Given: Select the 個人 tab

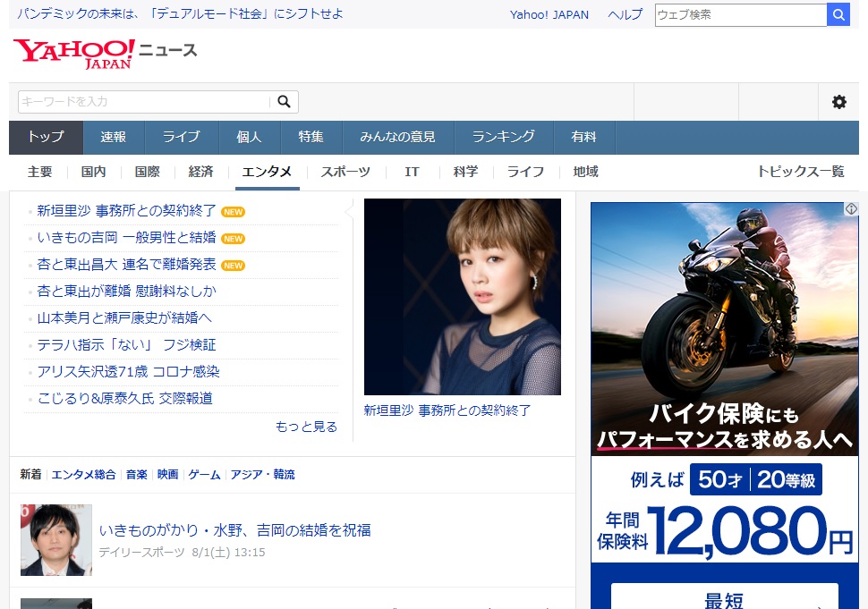Looking at the screenshot, I should (250, 137).
